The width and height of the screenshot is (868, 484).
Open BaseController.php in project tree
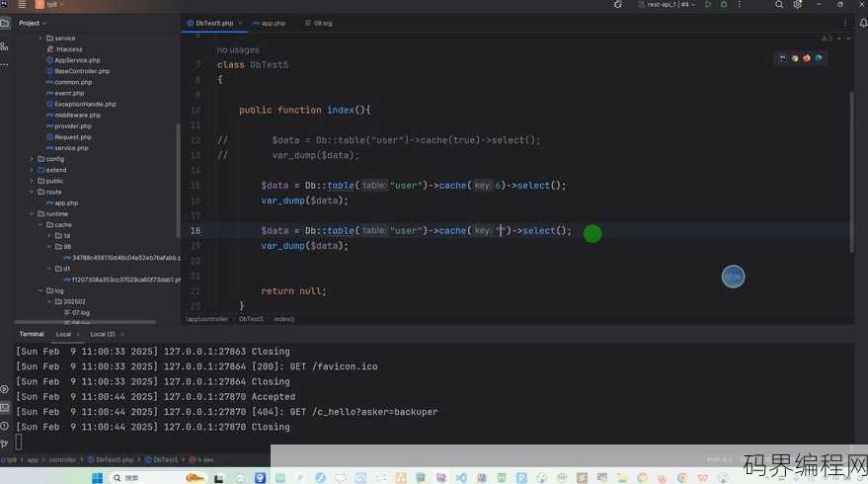tap(82, 71)
